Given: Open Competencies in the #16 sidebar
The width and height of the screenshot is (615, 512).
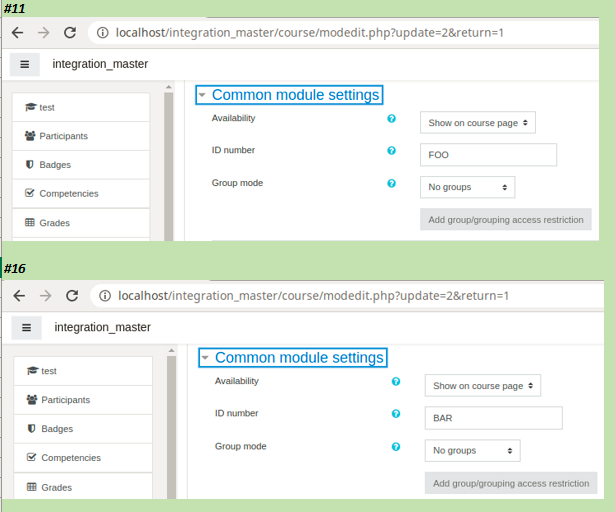Looking at the screenshot, I should [x=83, y=458].
